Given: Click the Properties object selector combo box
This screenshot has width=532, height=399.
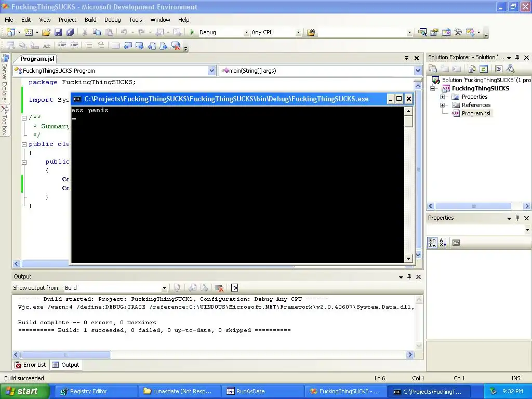Looking at the screenshot, I should point(478,230).
